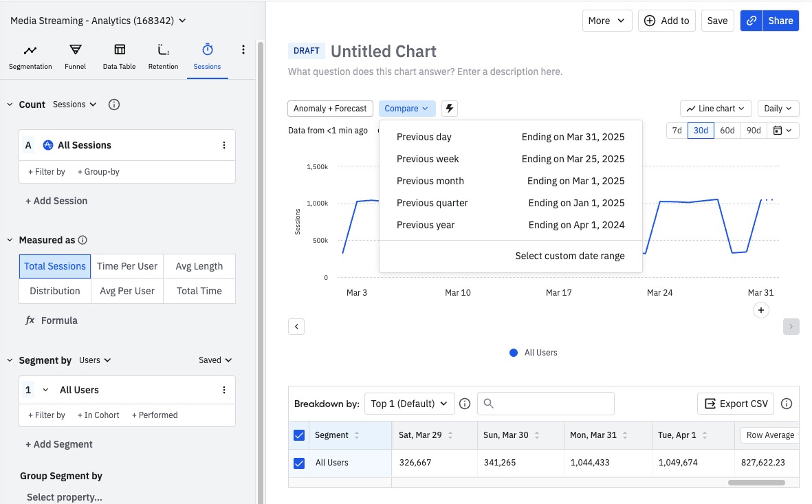The image size is (812, 504).
Task: Select the Total Sessions measure
Action: 55,266
